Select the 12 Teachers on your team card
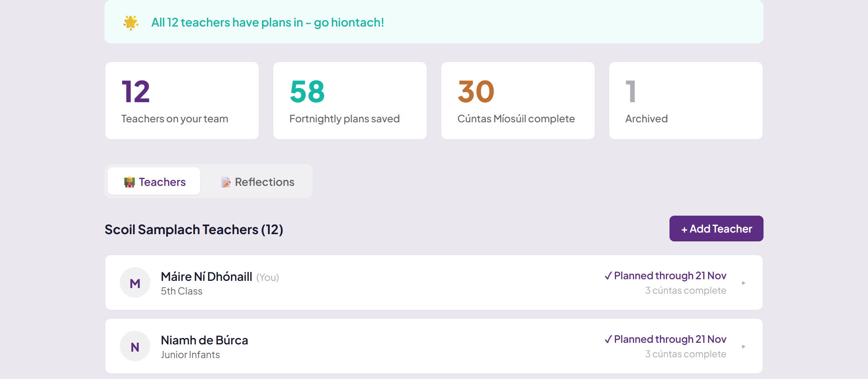868x379 pixels. (x=182, y=101)
